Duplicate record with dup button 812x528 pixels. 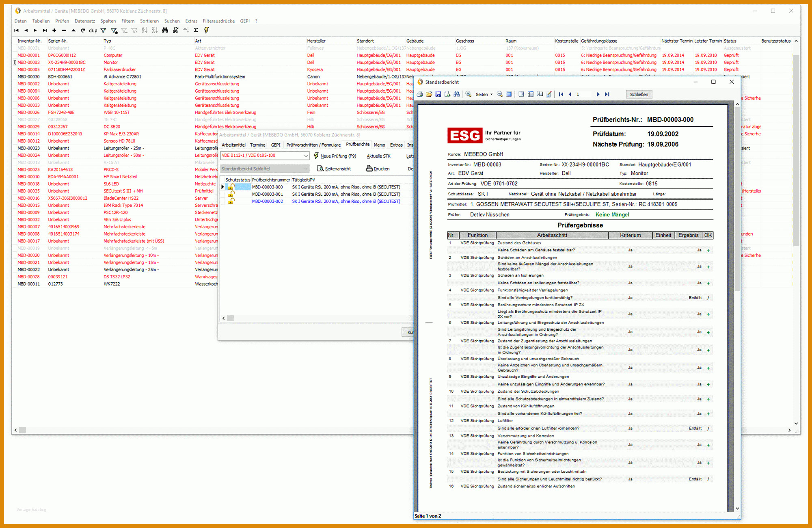pyautogui.click(x=93, y=30)
